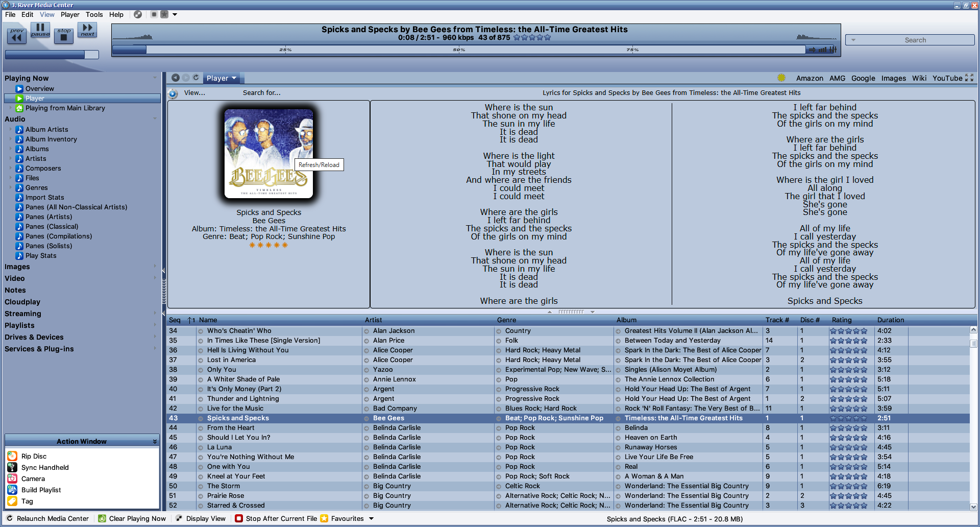980x527 pixels.
Task: Open the Images link
Action: tap(893, 78)
